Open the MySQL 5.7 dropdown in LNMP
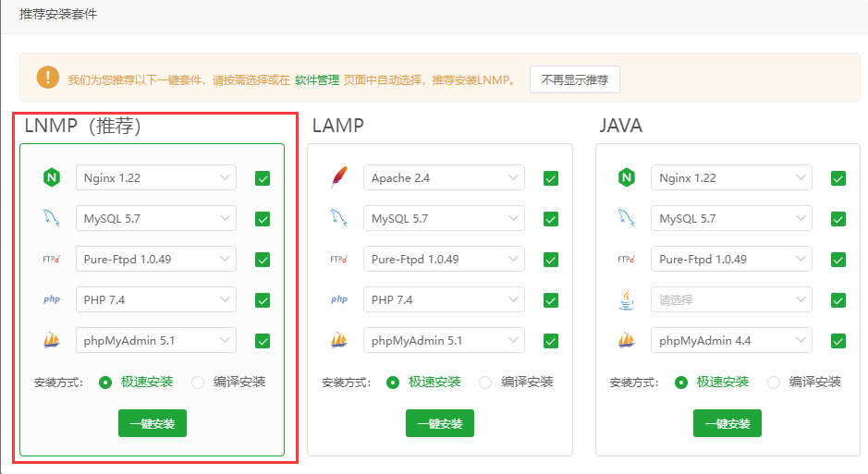This screenshot has width=868, height=474. point(156,218)
